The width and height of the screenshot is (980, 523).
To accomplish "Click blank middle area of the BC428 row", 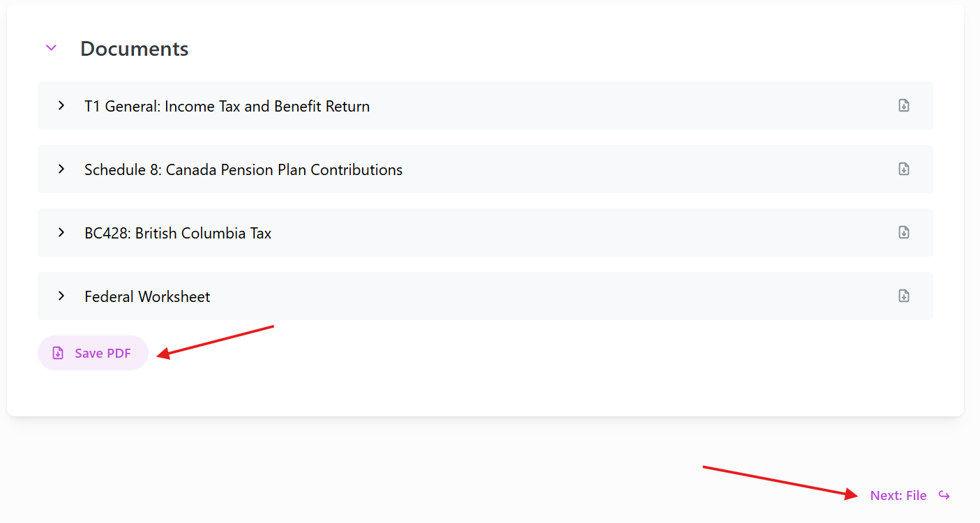I will 558,232.
